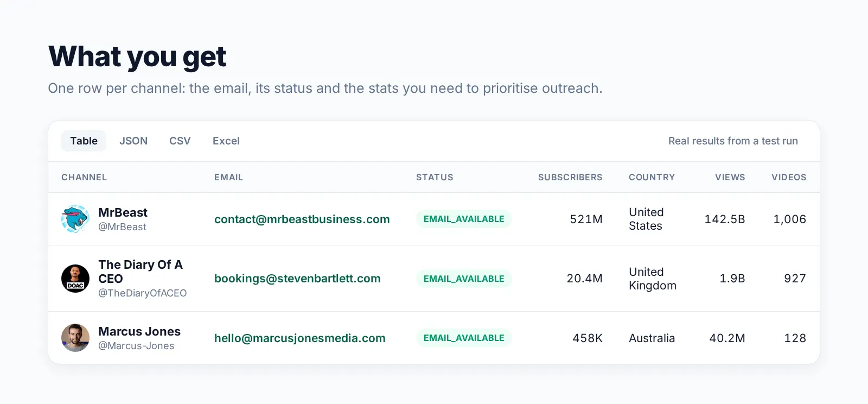Click the MrBeast channel name
The image size is (868, 404).
123,212
